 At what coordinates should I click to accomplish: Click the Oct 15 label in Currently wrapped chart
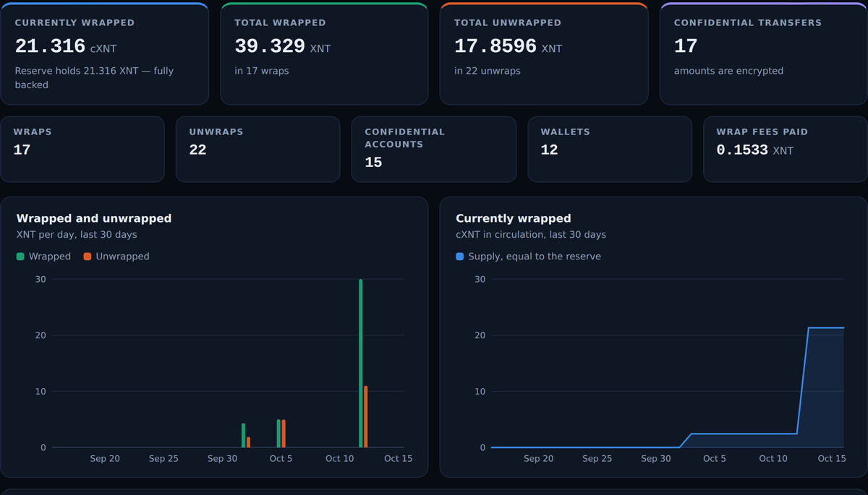[x=832, y=459]
